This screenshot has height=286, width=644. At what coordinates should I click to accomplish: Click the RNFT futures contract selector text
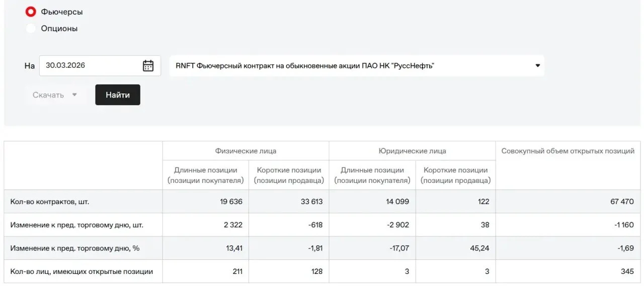[x=305, y=66]
